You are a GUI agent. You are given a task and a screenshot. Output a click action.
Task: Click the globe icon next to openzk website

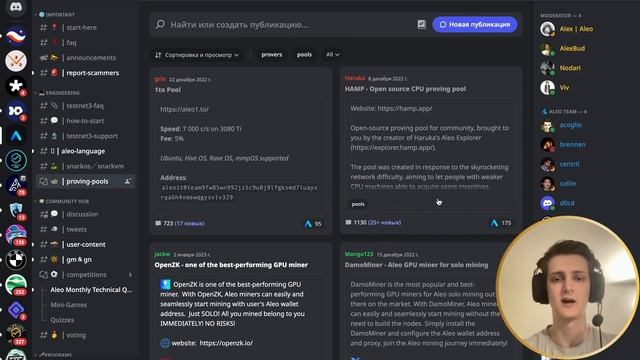tap(165, 343)
